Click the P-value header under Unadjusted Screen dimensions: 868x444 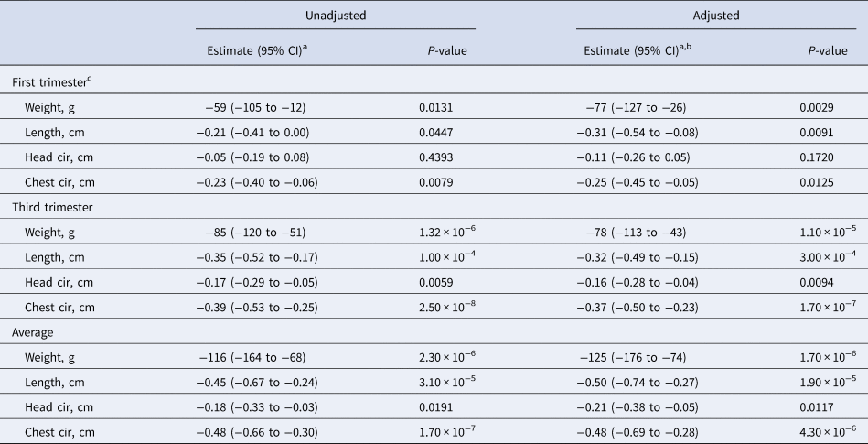[442, 51]
